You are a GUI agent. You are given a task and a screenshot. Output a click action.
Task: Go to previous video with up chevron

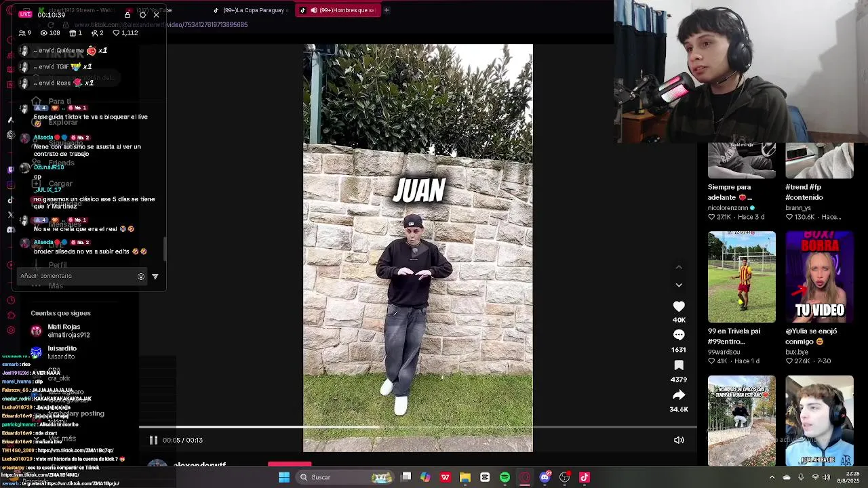679,267
